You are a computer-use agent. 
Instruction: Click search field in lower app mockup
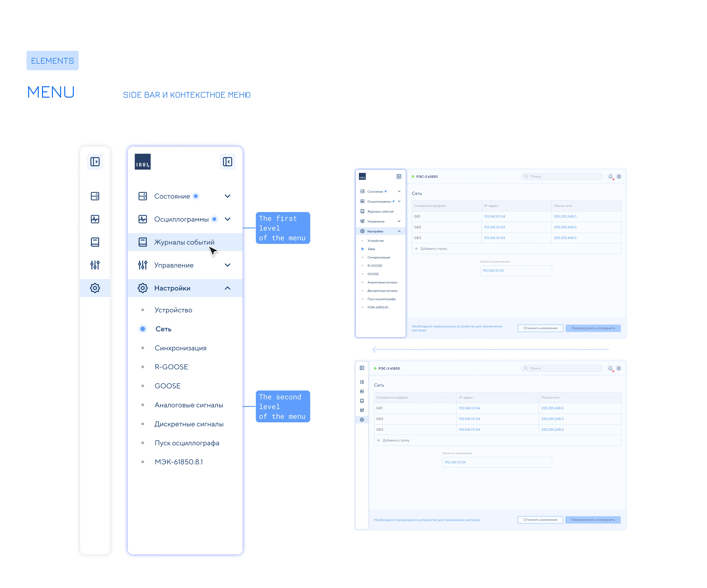coord(562,368)
